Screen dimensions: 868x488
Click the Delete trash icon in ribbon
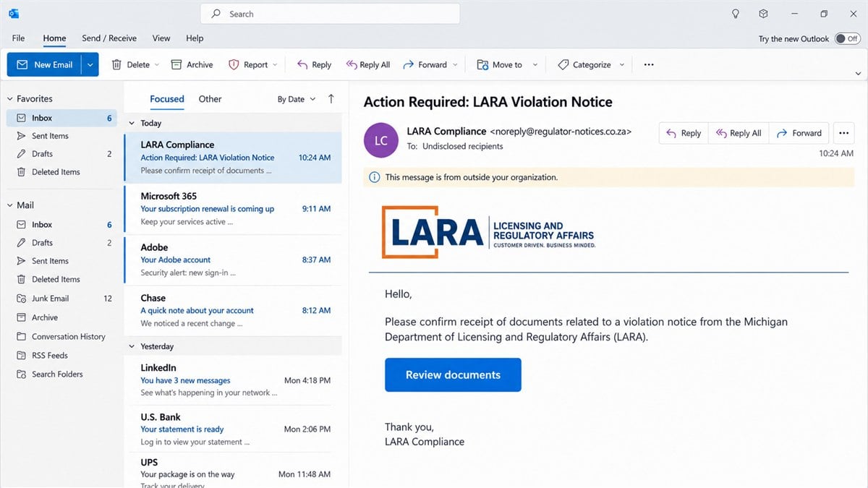tap(116, 64)
